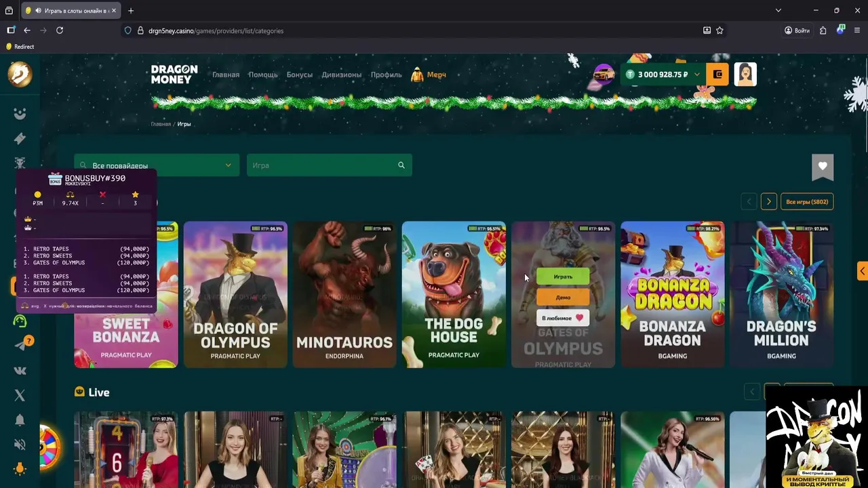
Task: Click the previous arrow for the Live carousel
Action: (x=751, y=392)
